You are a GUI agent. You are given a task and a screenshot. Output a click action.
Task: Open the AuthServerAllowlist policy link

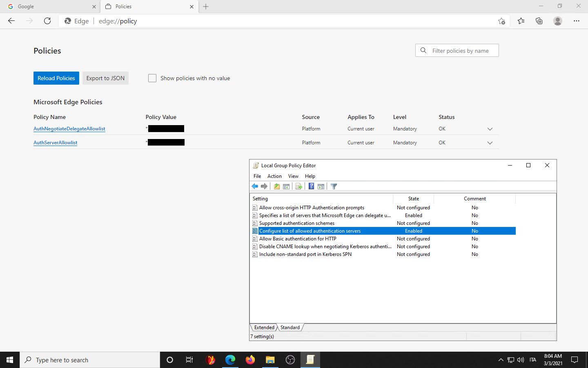point(56,143)
